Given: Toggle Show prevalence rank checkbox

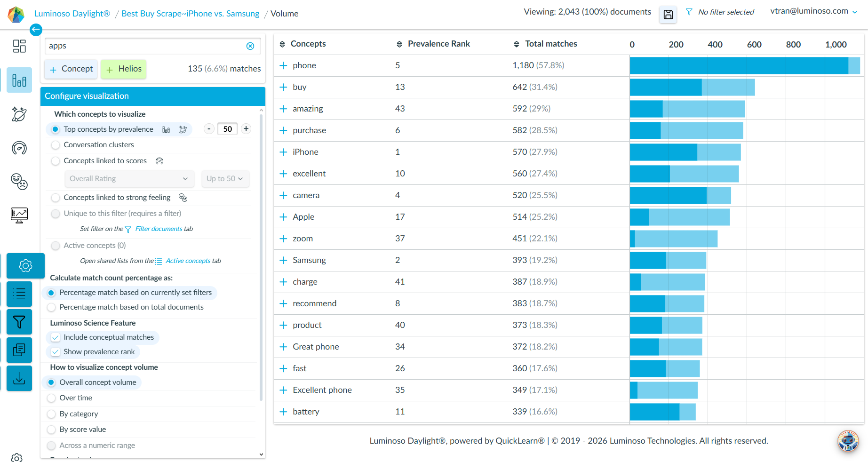Looking at the screenshot, I should (56, 352).
